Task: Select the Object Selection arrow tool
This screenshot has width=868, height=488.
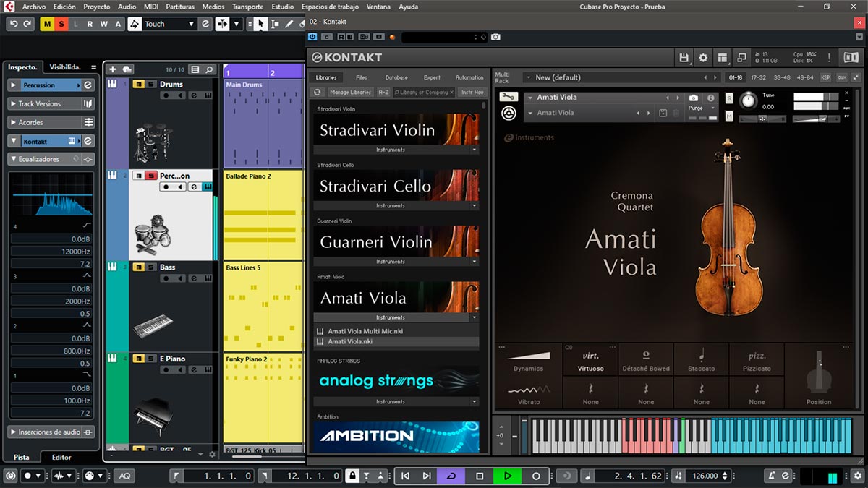Action: tap(260, 24)
